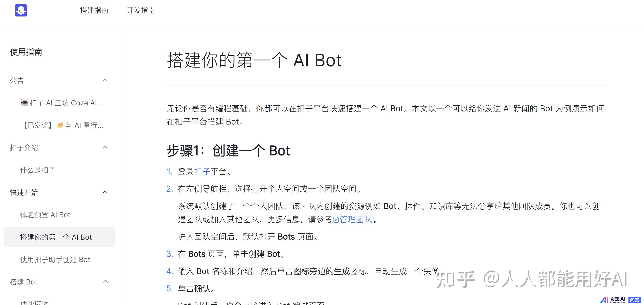The height and width of the screenshot is (305, 644).
Task: Switch to the 开发指南 top tab
Action: click(x=141, y=11)
